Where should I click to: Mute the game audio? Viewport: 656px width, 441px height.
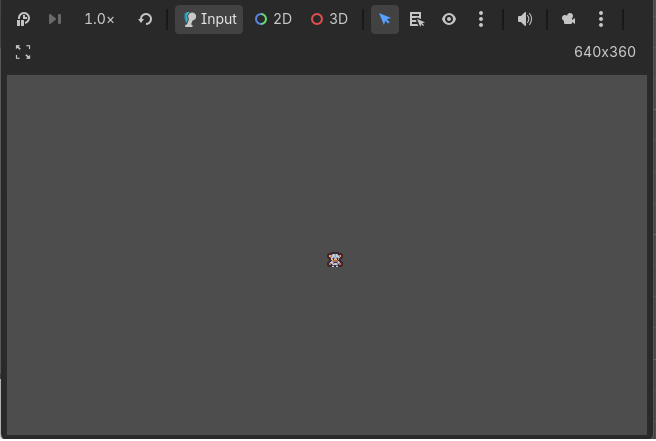pyautogui.click(x=525, y=19)
